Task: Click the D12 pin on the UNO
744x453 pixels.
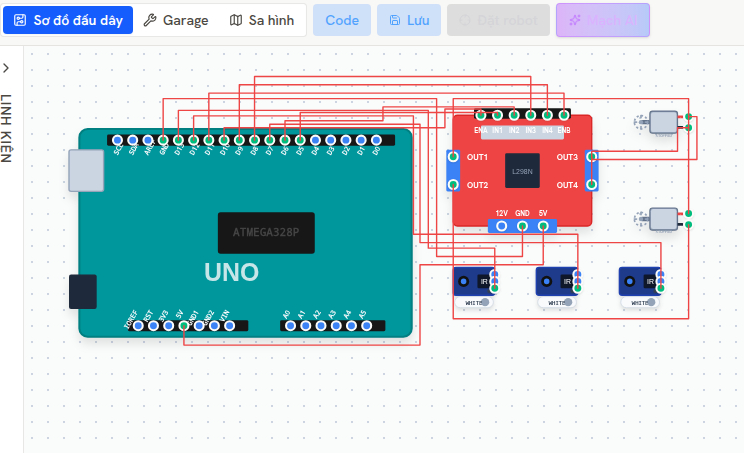Action: (x=194, y=140)
